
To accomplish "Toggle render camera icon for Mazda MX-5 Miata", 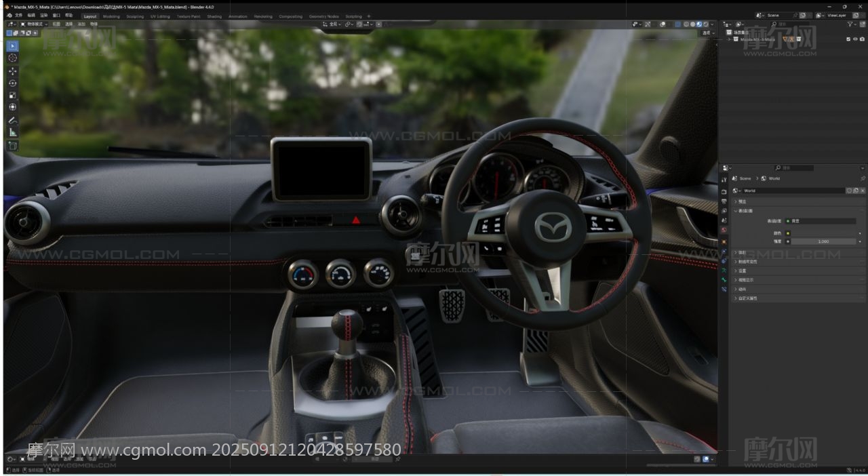I will (862, 39).
